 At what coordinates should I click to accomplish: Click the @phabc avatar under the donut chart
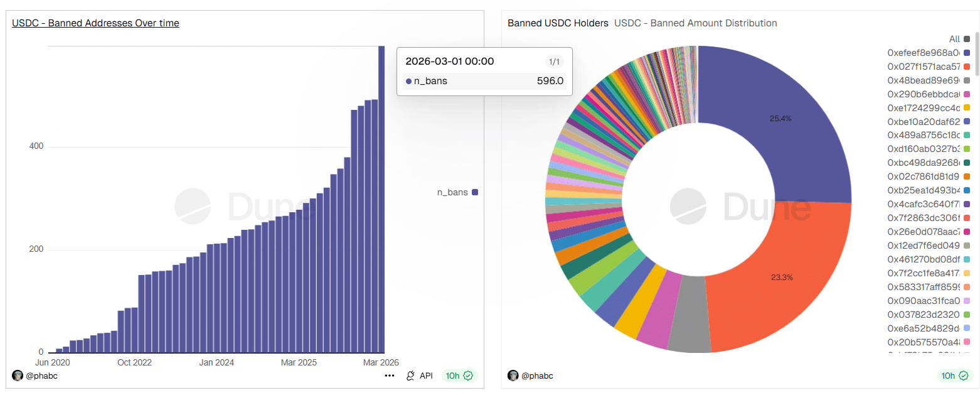[x=513, y=376]
